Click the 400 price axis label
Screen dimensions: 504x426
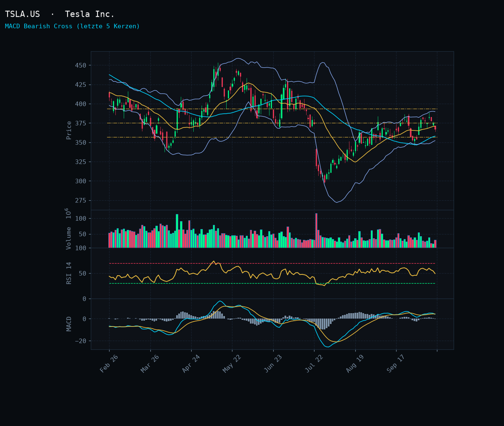[x=81, y=104]
